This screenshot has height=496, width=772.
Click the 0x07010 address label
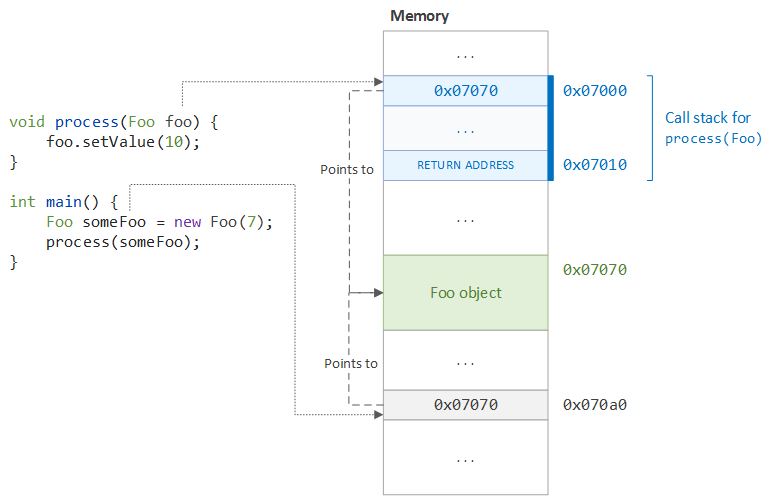click(595, 165)
